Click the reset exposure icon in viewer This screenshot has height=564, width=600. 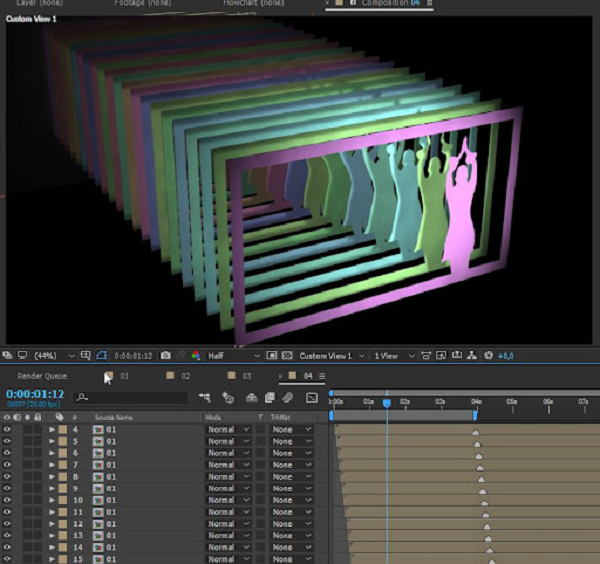489,355
